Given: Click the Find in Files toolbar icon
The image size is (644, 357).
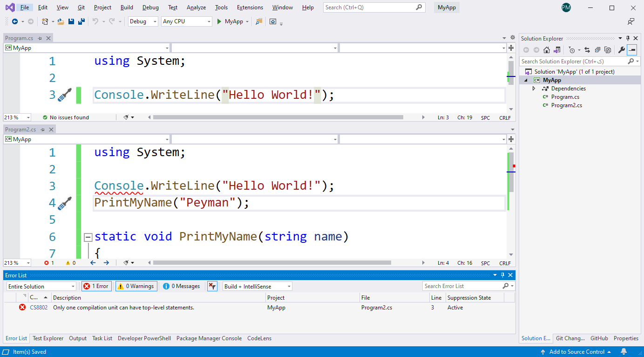Looking at the screenshot, I should click(x=259, y=21).
